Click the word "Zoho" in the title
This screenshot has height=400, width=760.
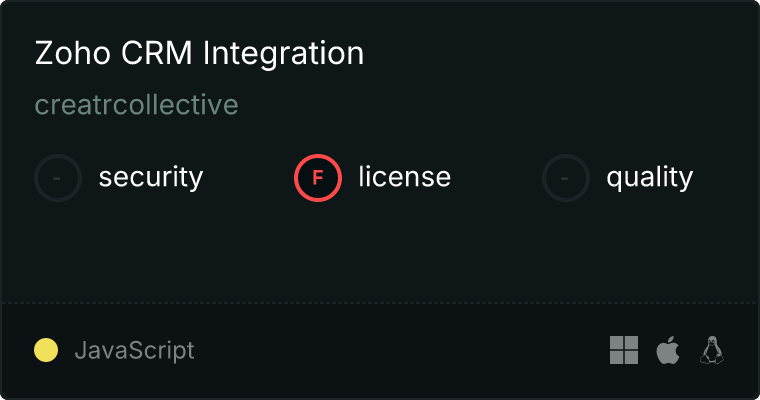tap(69, 54)
